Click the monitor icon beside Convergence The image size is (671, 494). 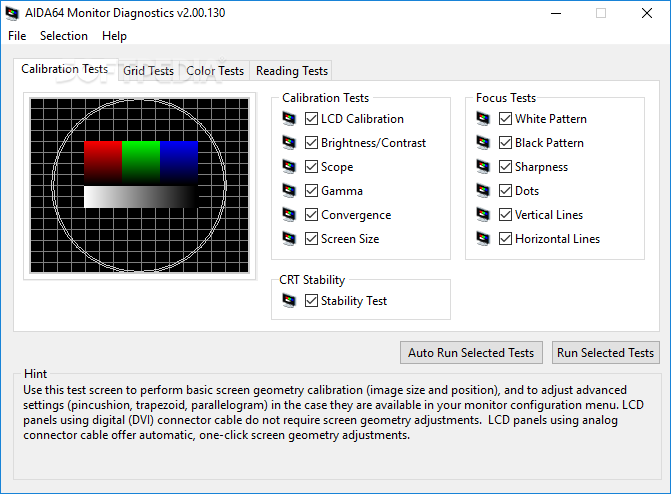[289, 214]
